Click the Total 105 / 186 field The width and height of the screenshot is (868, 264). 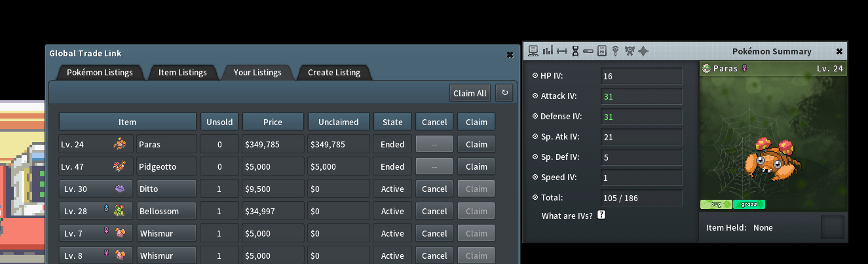tap(641, 198)
